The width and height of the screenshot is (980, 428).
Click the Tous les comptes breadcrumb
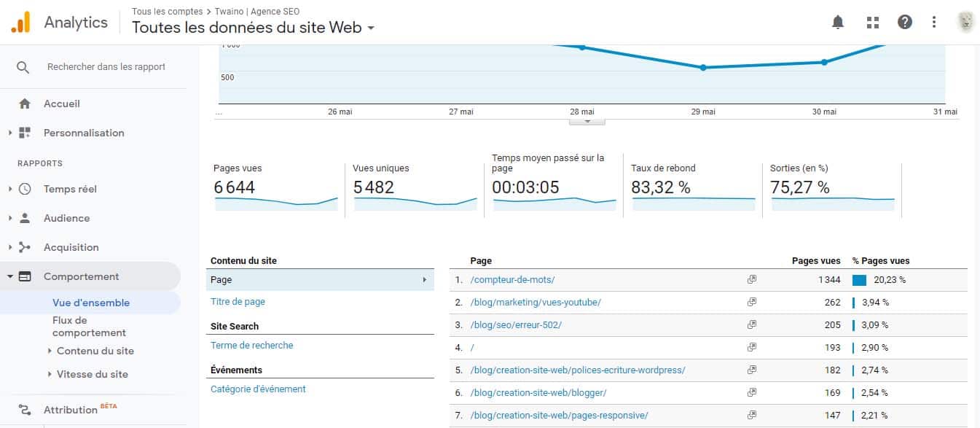click(168, 12)
